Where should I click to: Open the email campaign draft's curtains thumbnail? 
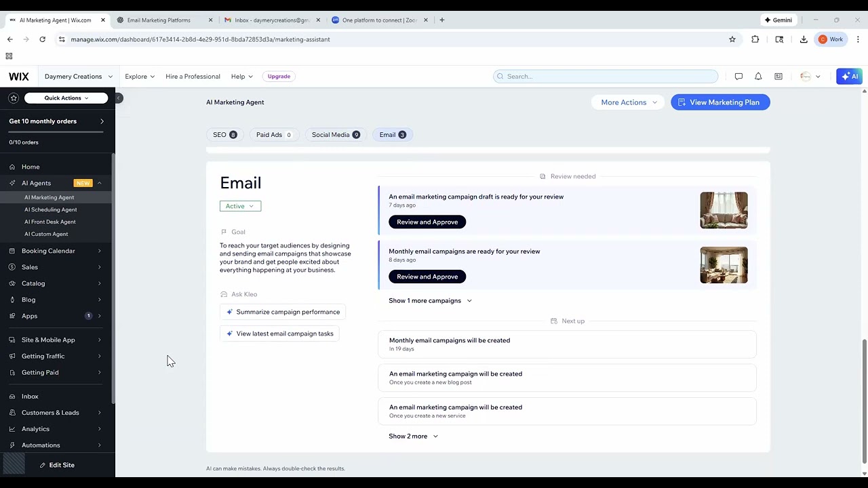(724, 210)
